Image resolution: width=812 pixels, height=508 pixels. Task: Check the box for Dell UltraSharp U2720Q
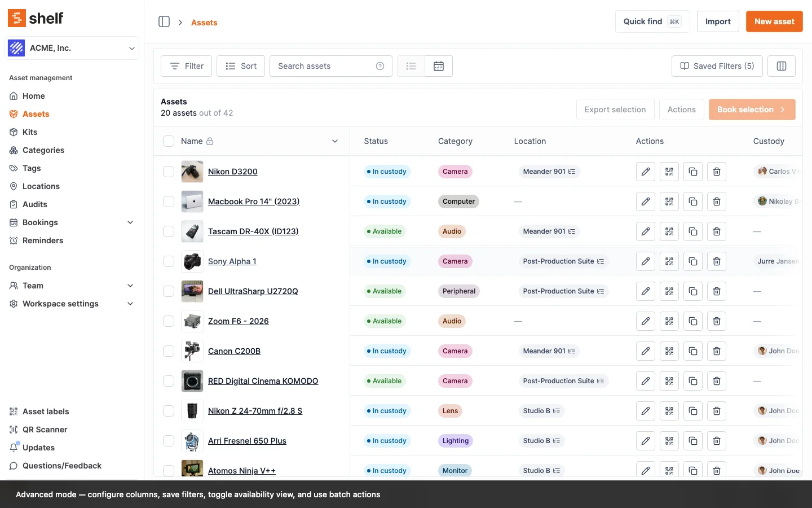169,291
